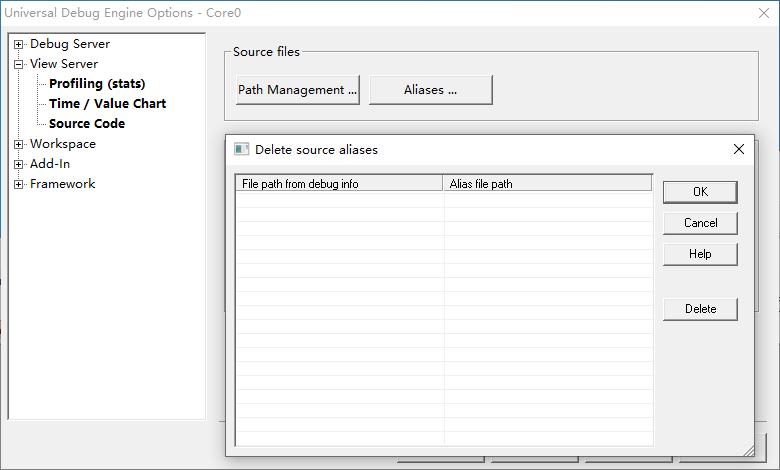Image resolution: width=780 pixels, height=470 pixels.
Task: Confirm with the OK button
Action: click(700, 192)
